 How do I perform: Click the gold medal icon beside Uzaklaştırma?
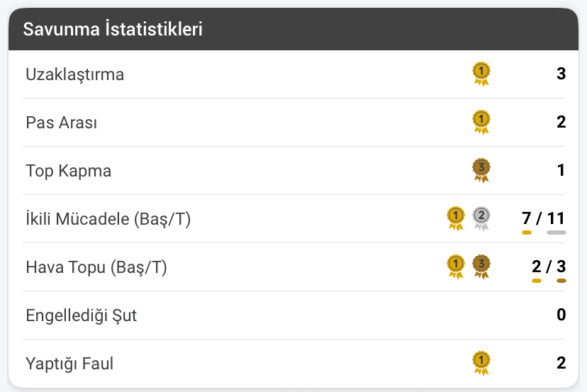[481, 74]
